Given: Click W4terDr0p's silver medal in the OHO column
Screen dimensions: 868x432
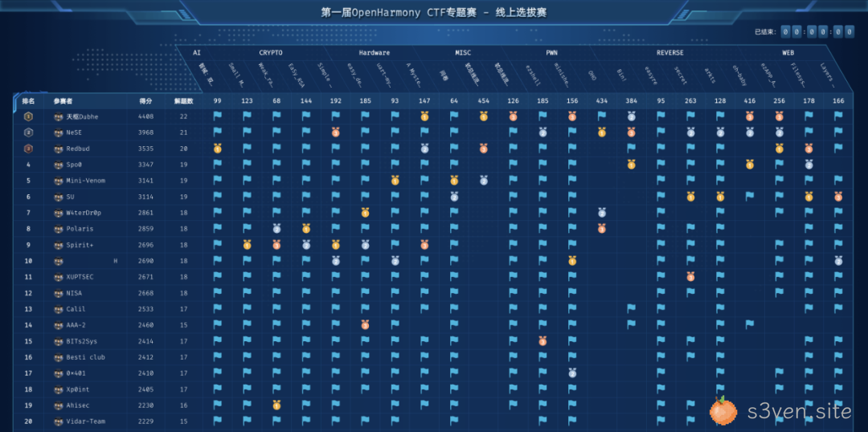Looking at the screenshot, I should tap(602, 213).
